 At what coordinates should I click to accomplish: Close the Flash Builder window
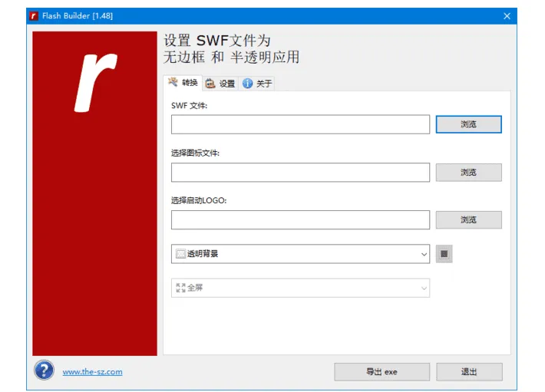[x=507, y=16]
